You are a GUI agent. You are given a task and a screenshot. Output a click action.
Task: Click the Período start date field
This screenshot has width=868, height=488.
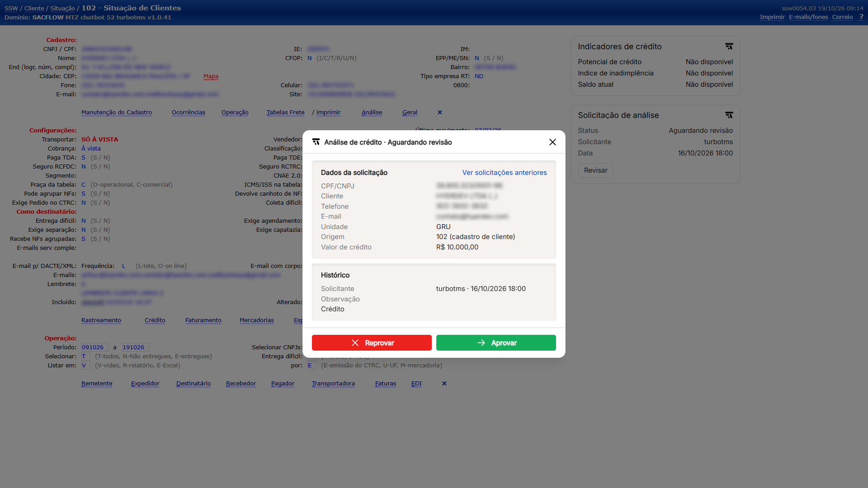point(94,347)
